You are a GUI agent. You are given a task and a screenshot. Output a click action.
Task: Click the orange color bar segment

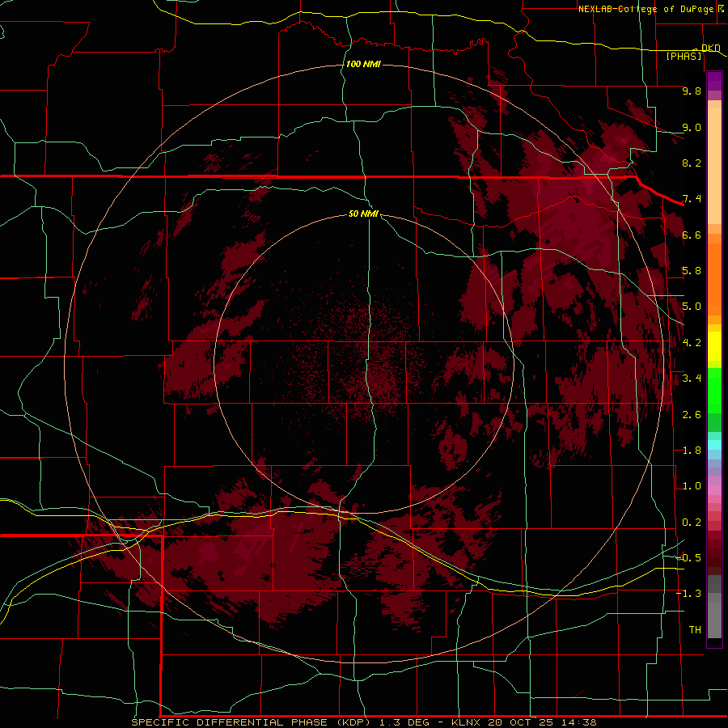[714, 278]
